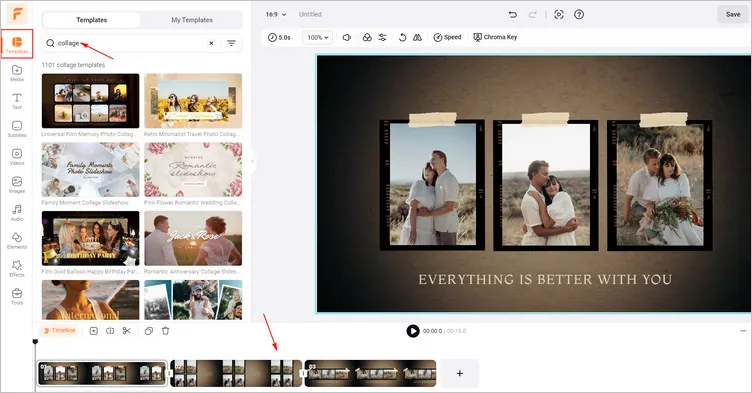Screen dimensions: 752x393
Task: Open the template filter options
Action: click(x=231, y=43)
